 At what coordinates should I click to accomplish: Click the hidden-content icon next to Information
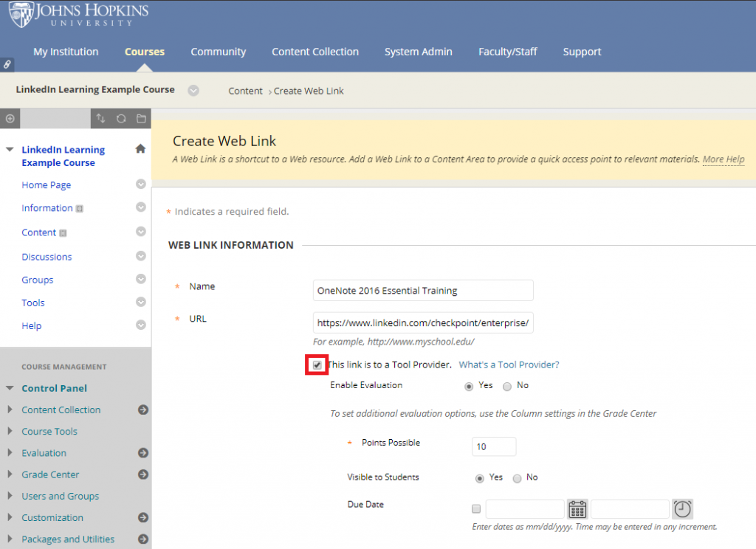pos(80,209)
